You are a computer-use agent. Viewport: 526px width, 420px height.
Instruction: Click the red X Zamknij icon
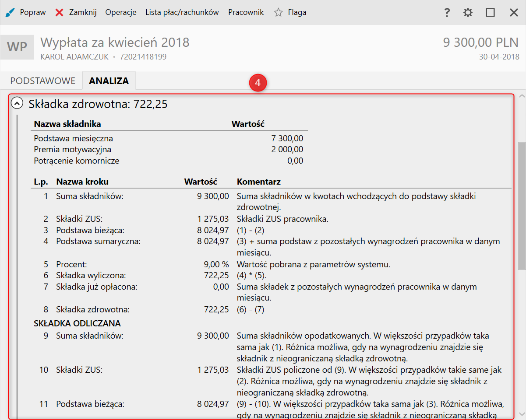[59, 12]
